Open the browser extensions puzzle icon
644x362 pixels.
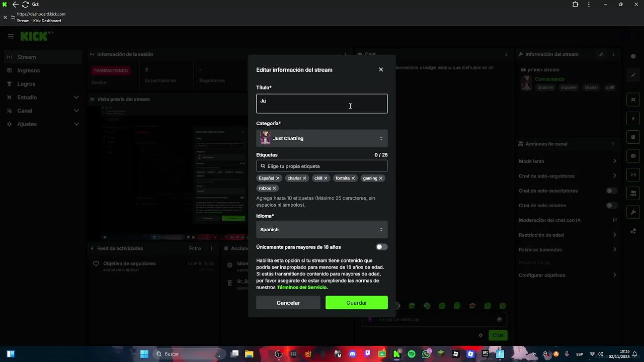tap(575, 5)
